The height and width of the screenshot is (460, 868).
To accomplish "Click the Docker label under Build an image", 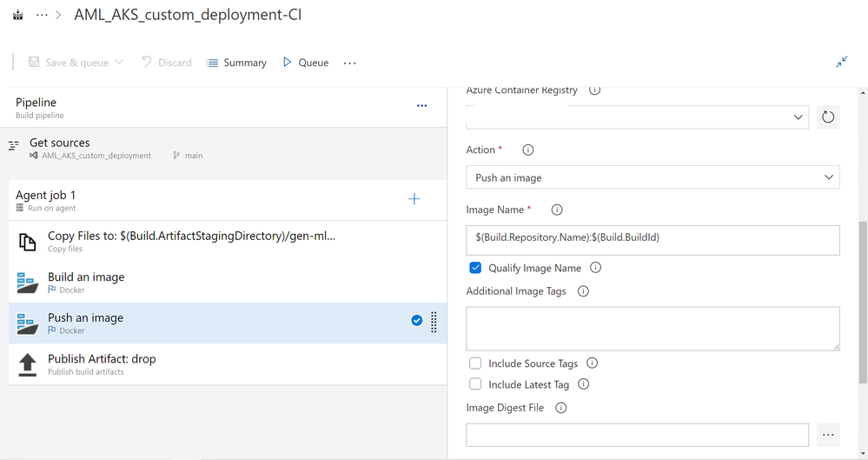I will 72,290.
